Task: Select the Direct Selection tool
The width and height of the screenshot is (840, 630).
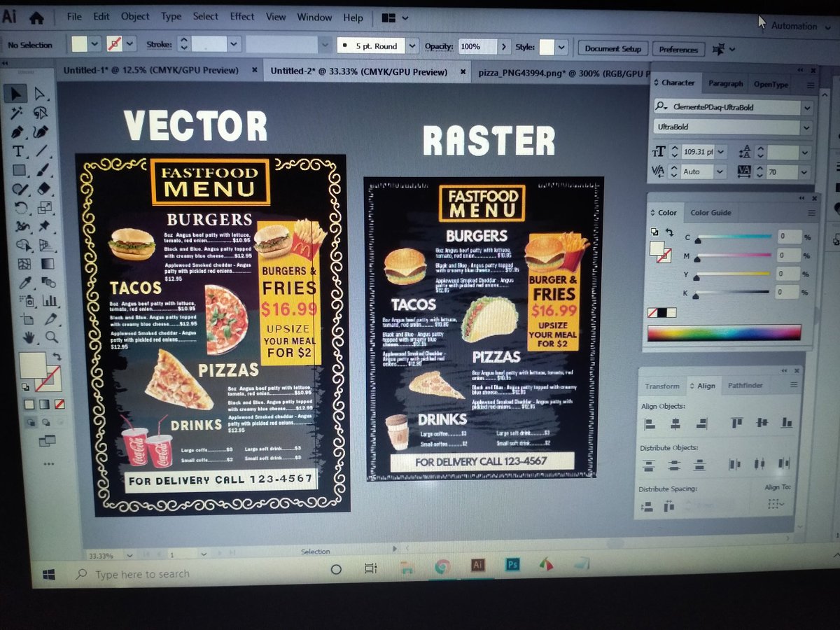Action: point(40,94)
